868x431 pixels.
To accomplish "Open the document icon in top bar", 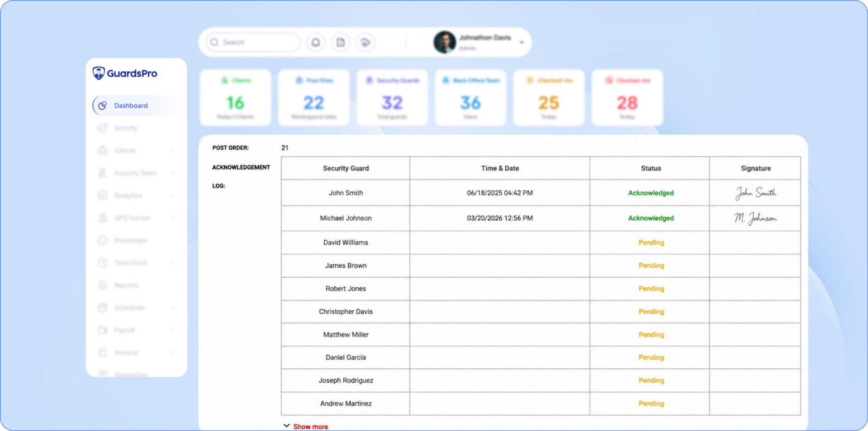I will pos(340,42).
